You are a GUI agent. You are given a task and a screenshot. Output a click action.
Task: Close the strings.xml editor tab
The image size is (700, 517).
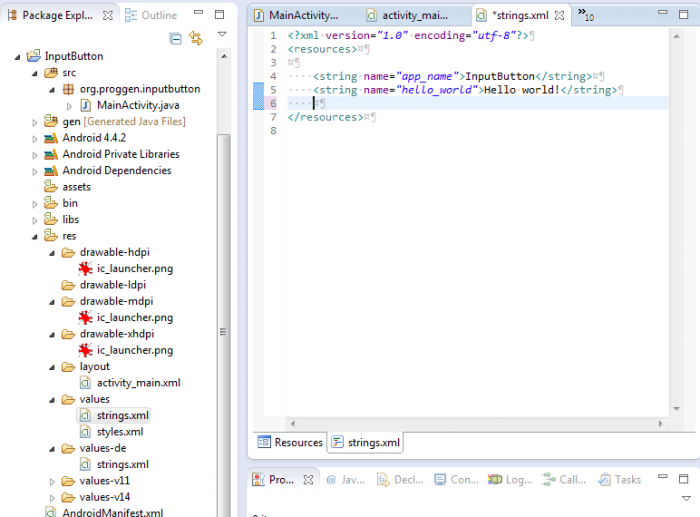click(560, 16)
